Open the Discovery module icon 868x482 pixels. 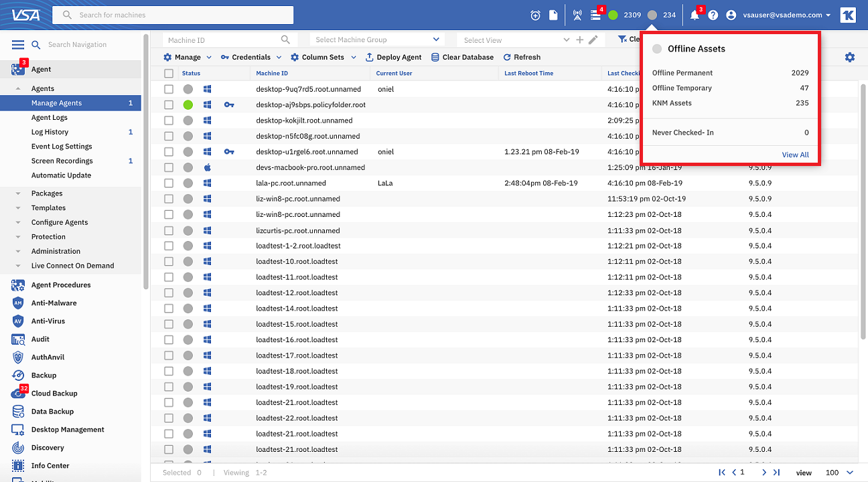(x=18, y=448)
